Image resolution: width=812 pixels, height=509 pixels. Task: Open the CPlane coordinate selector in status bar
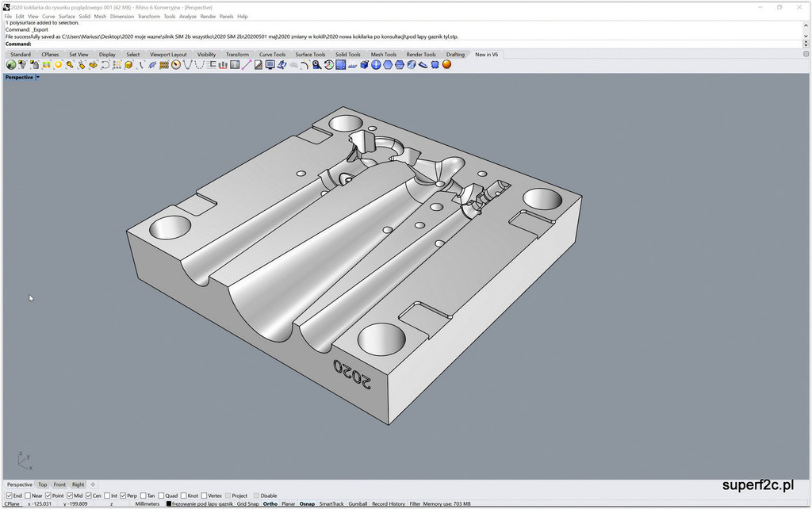[x=13, y=504]
